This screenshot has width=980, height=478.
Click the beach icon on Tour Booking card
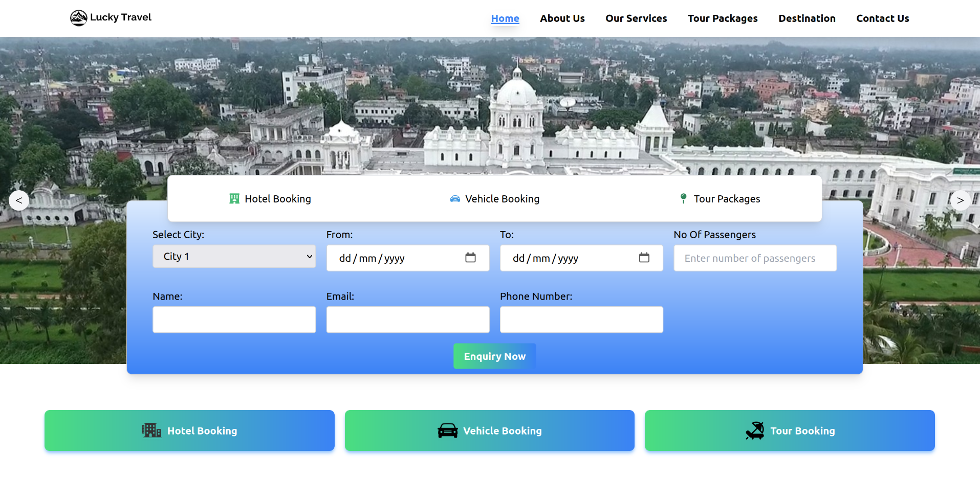[755, 430]
